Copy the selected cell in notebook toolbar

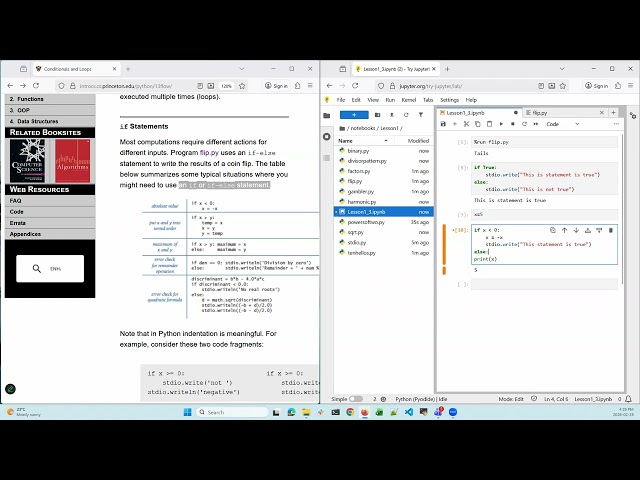pyautogui.click(x=478, y=124)
